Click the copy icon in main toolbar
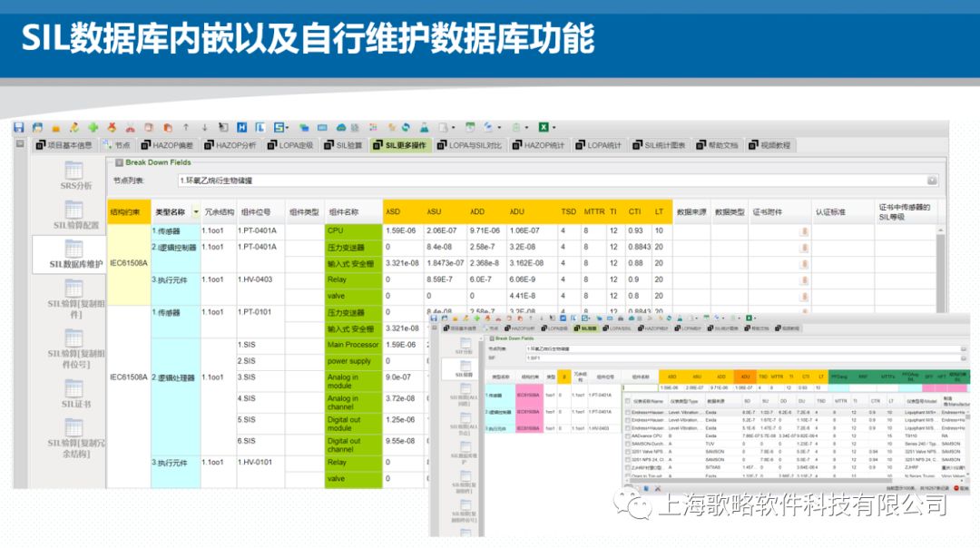 point(149,127)
